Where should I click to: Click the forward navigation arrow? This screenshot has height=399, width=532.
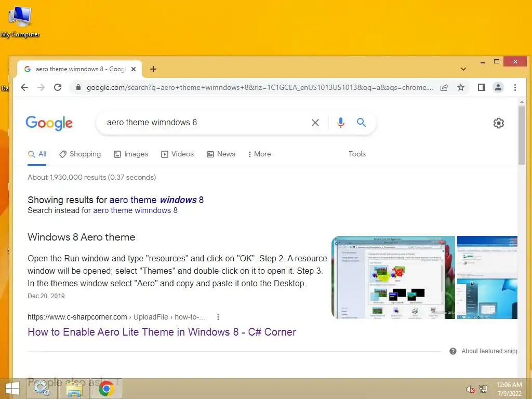[41, 87]
